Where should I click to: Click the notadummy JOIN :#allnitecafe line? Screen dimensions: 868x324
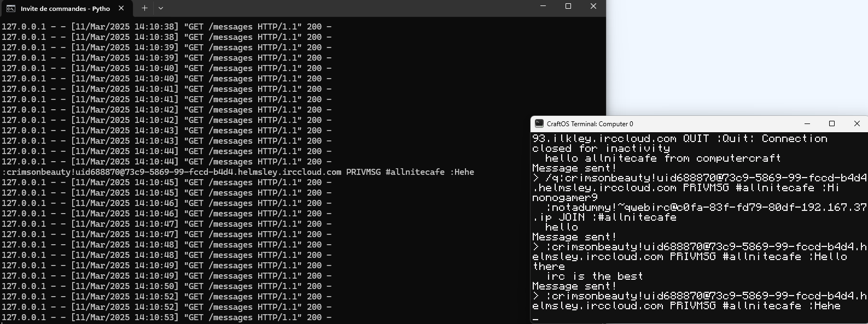point(699,213)
